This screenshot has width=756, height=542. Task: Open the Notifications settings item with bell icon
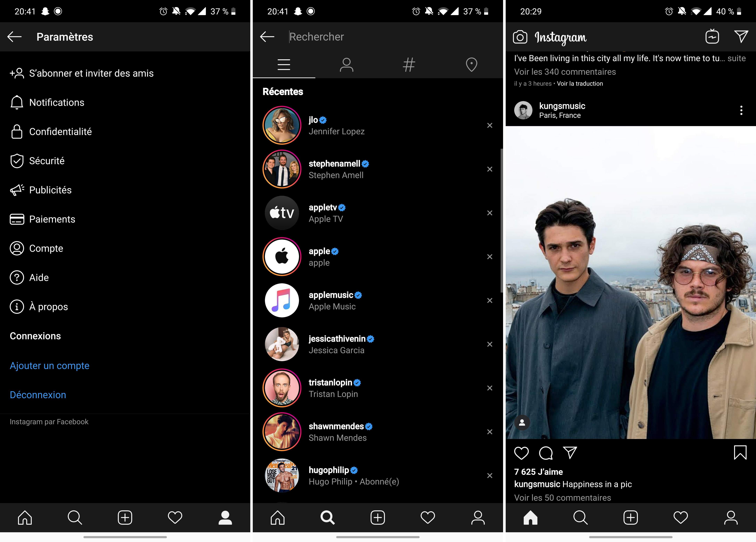coord(57,102)
